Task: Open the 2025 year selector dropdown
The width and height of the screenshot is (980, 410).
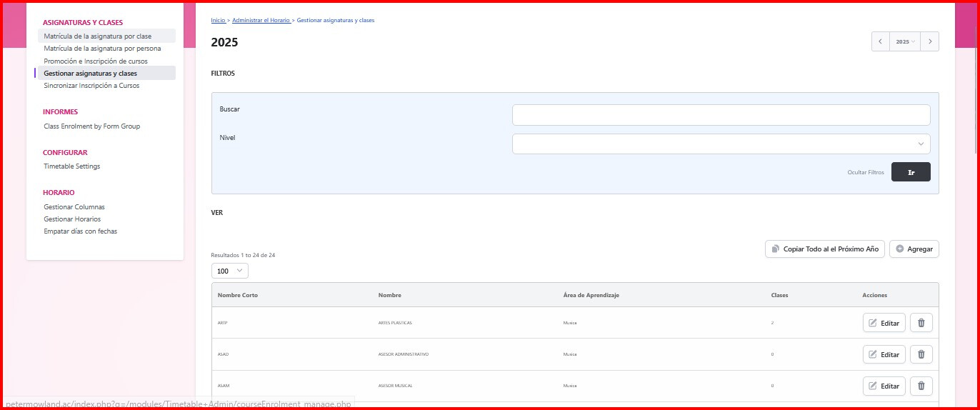Action: (x=904, y=41)
